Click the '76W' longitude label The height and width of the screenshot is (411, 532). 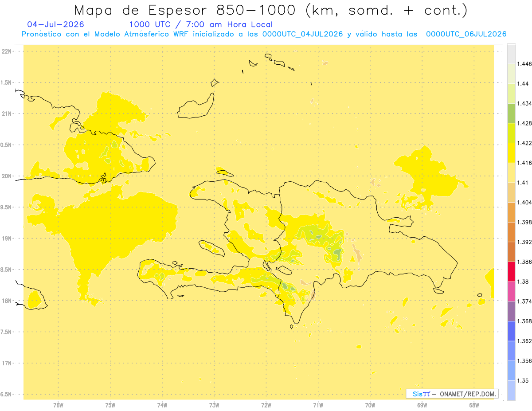tap(58, 405)
